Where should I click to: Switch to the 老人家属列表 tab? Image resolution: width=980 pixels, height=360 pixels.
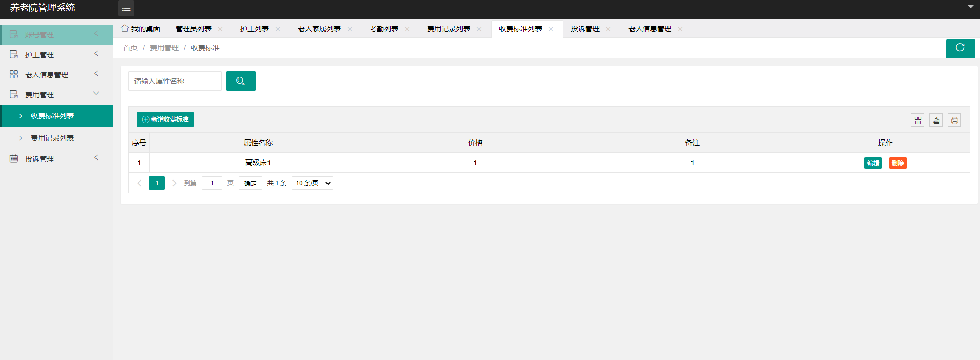[319, 29]
